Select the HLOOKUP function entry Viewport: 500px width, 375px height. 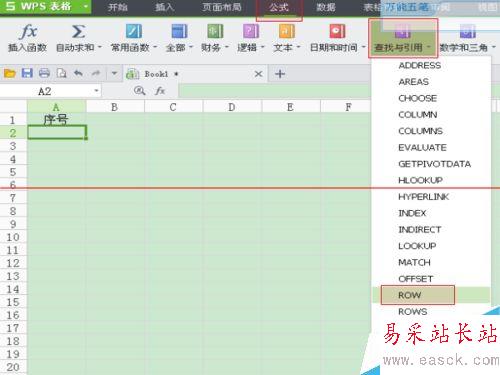coord(420,180)
